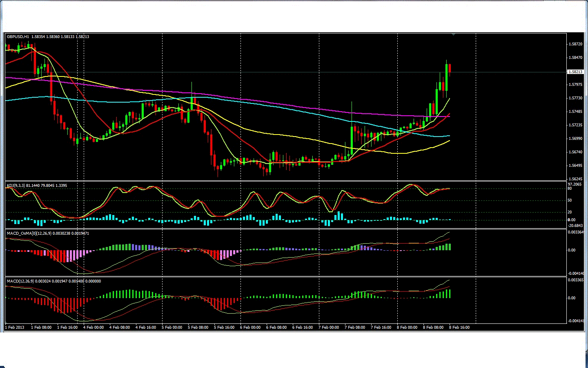
Task: Click the -20.6843 KDJ scale value
Action: tap(575, 226)
